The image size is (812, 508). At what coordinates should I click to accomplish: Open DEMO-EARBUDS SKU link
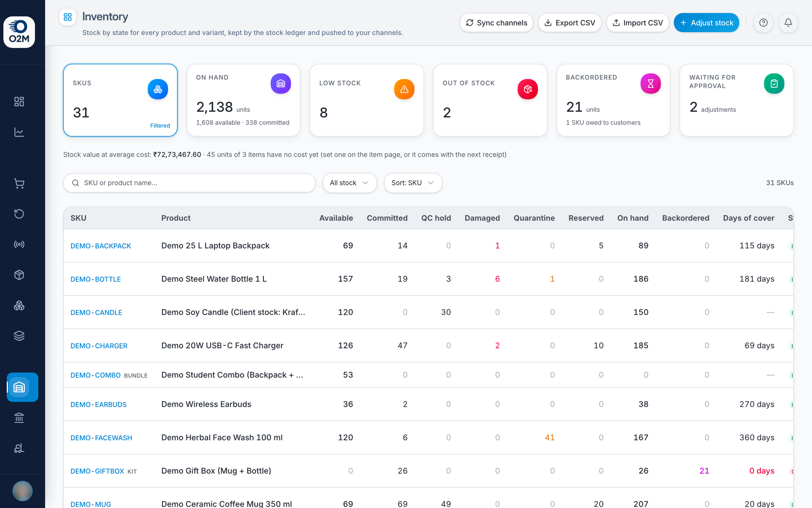coord(99,405)
